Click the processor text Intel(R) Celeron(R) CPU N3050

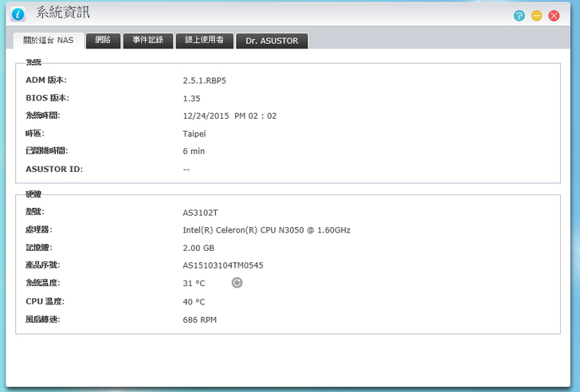pyautogui.click(x=244, y=230)
